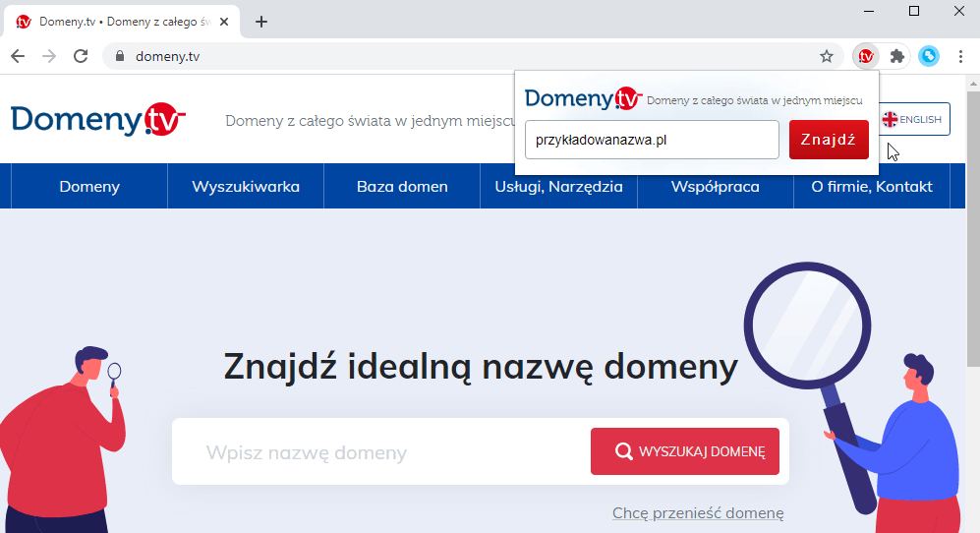Image resolution: width=980 pixels, height=533 pixels.
Task: Click the Domeny.tv logo on the page header
Action: tap(98, 119)
